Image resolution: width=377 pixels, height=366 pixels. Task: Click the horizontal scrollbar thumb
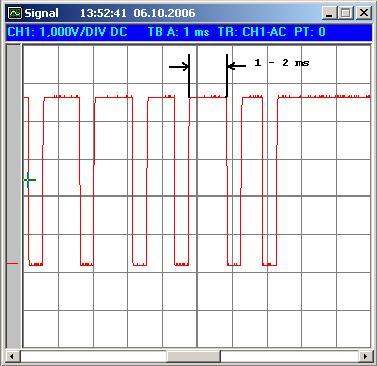[x=193, y=356]
